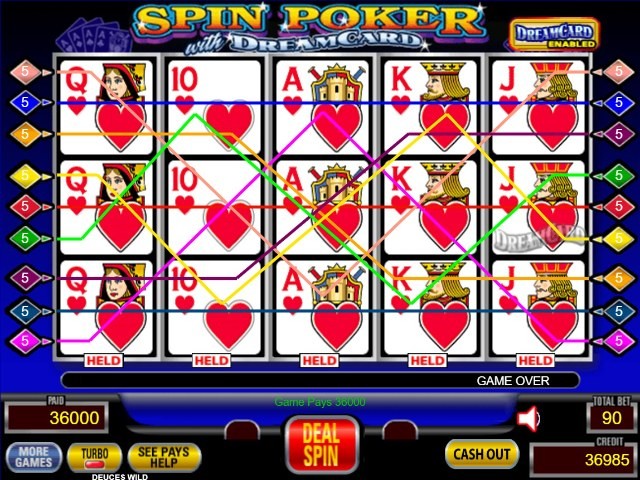Open See Pays Help

(164, 458)
